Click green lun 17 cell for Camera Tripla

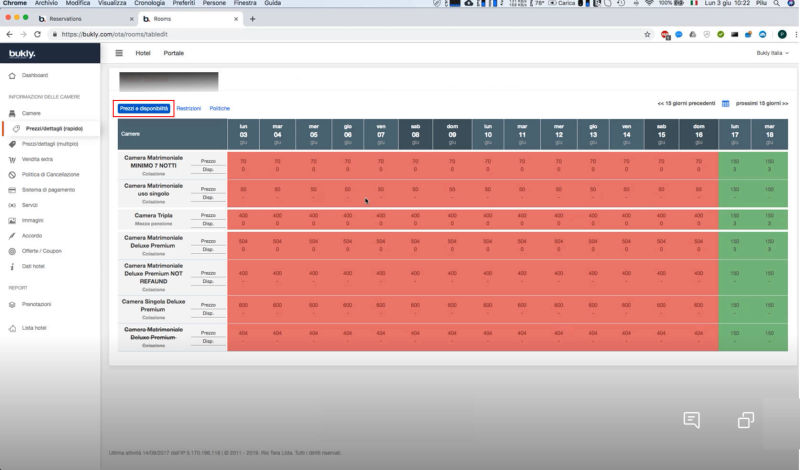coord(735,219)
